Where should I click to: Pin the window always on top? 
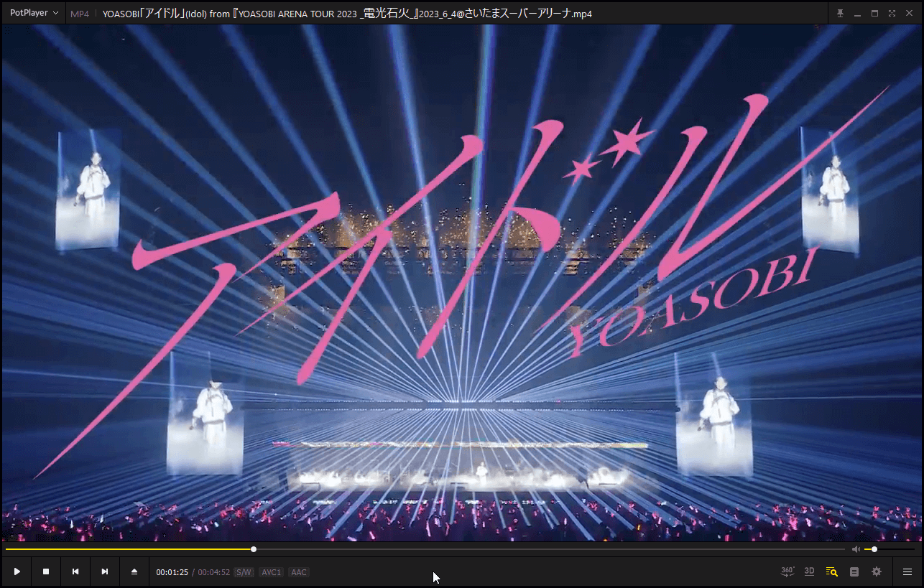pyautogui.click(x=840, y=14)
